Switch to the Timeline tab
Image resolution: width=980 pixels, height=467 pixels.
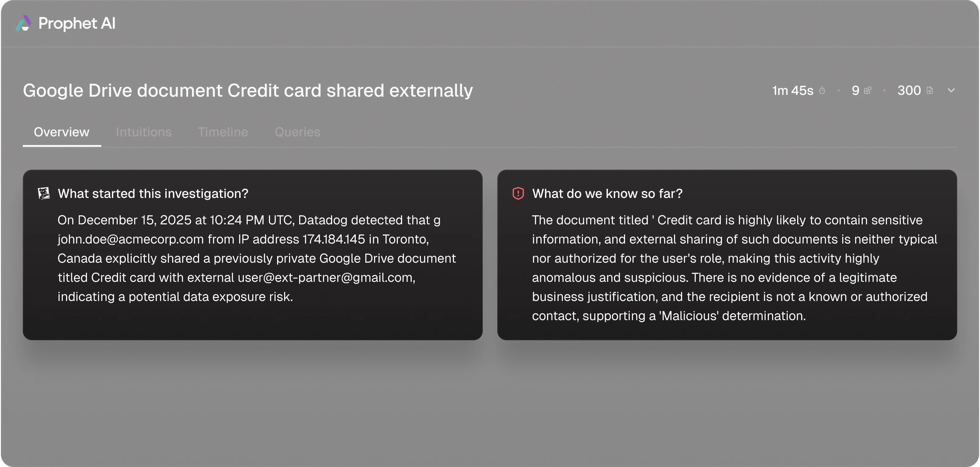(223, 132)
